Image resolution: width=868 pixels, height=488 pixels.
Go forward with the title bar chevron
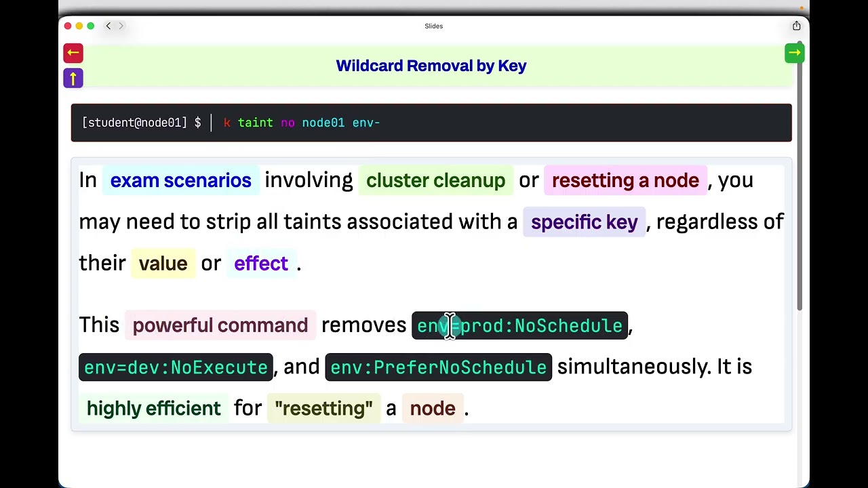click(121, 26)
